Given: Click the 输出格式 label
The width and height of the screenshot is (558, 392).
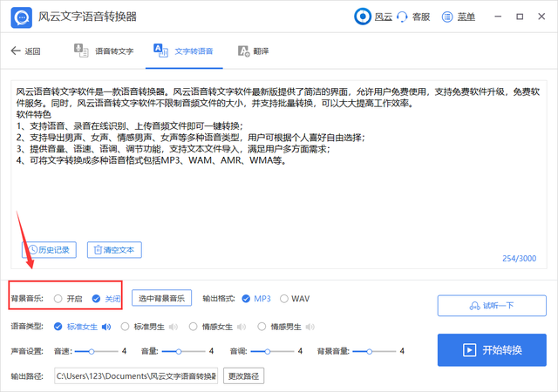Looking at the screenshot, I should tap(219, 299).
